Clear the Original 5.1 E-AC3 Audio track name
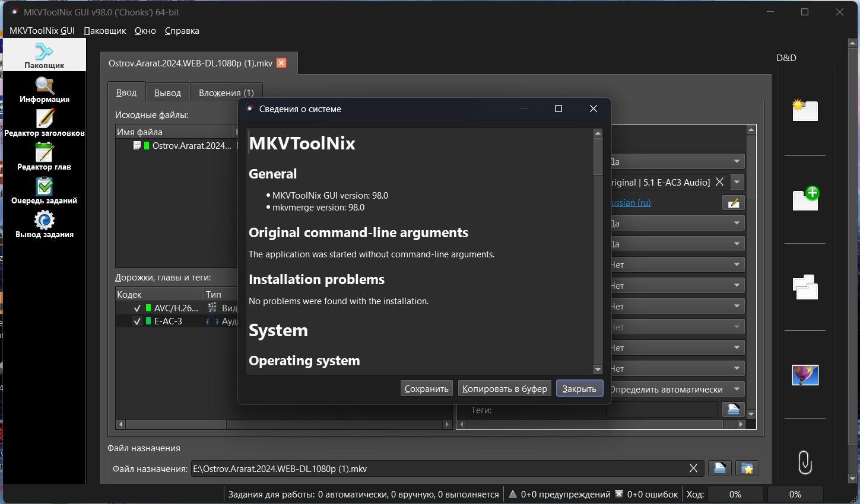860x504 pixels. click(719, 182)
